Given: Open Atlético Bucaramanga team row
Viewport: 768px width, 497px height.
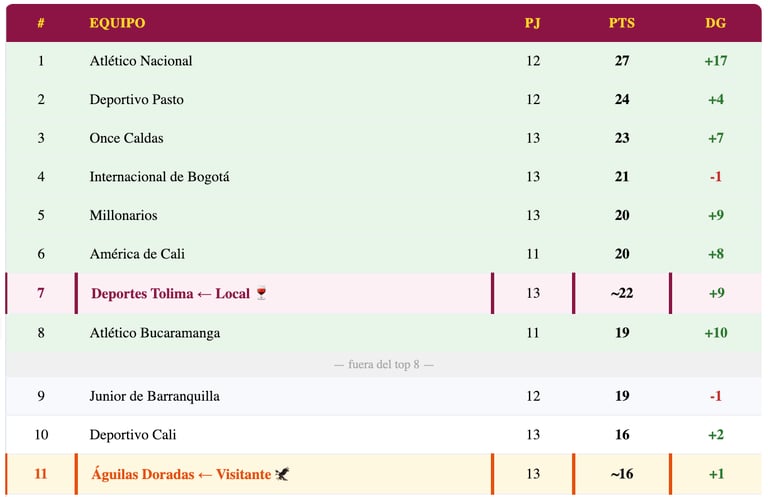Looking at the screenshot, I should pyautogui.click(x=154, y=332).
